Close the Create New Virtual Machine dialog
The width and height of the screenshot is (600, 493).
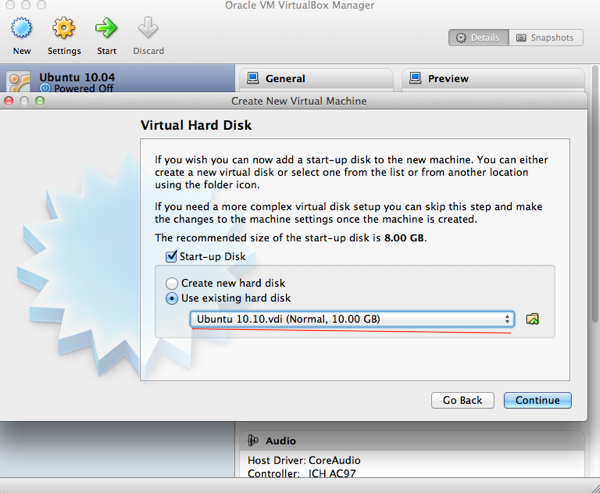(9, 101)
